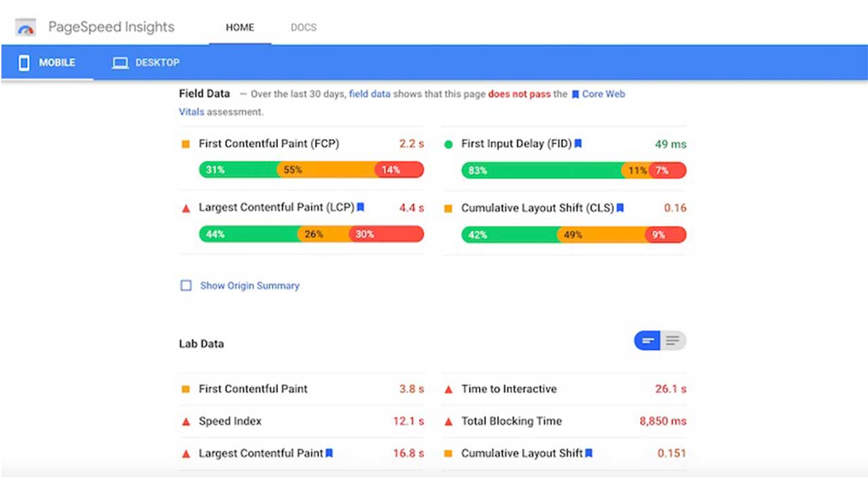
Task: Click the PageSpeed Insights logo icon
Action: [x=26, y=28]
